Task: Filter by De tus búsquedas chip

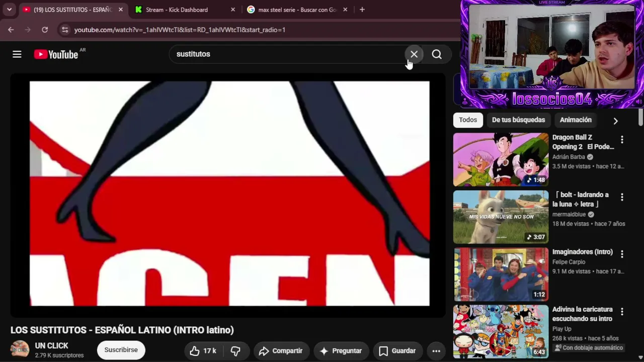Action: pos(518,120)
